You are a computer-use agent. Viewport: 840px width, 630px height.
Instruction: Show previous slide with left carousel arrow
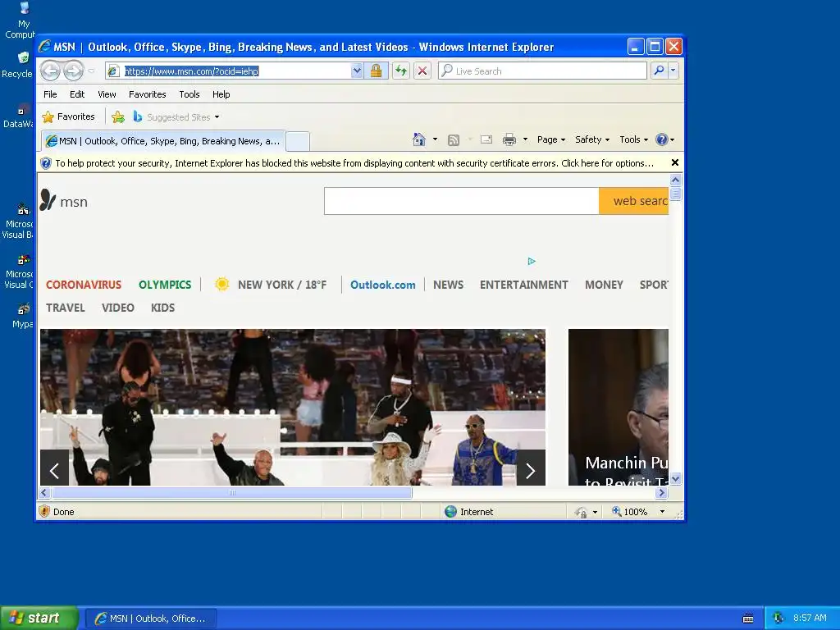point(55,468)
